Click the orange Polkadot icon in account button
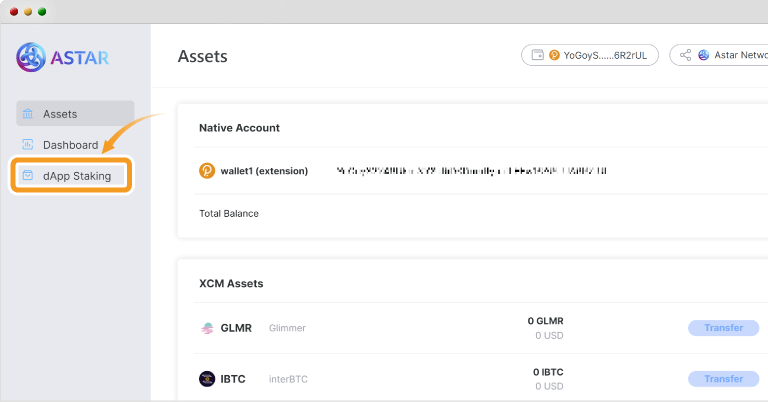 click(x=554, y=55)
